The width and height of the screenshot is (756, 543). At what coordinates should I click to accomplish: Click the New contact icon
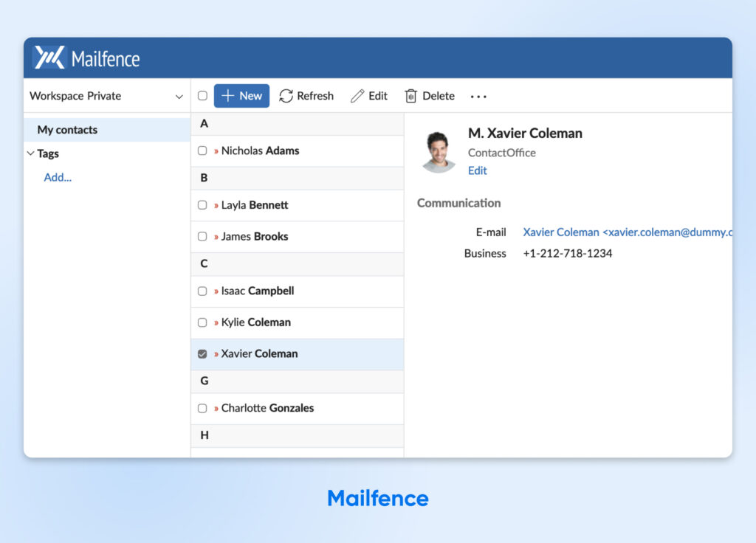point(230,96)
